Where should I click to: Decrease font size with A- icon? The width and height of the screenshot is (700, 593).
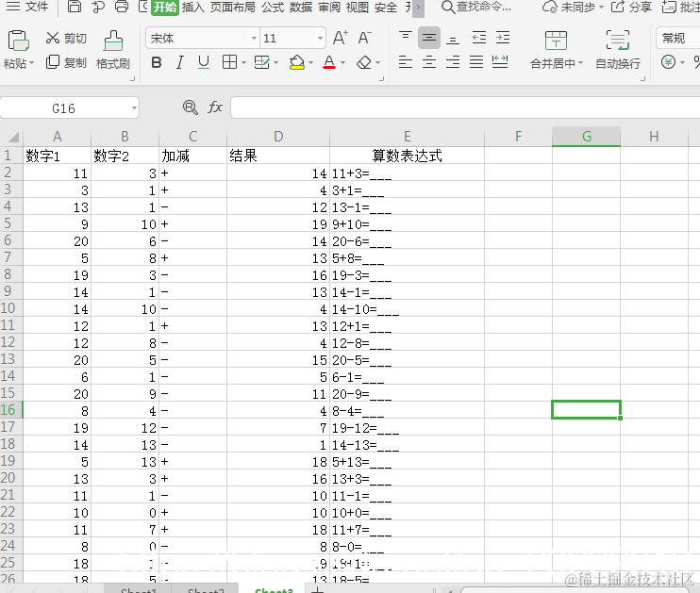pyautogui.click(x=364, y=38)
